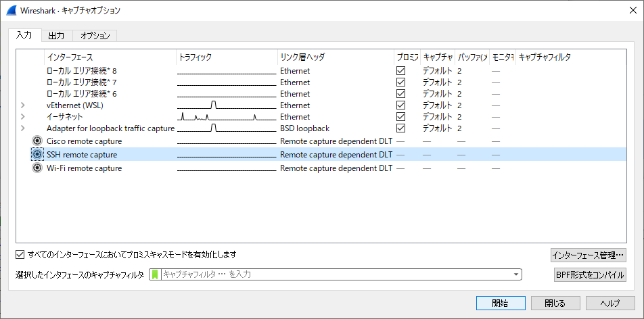Open the capture filter dropdown arrow
This screenshot has height=319, width=644.
tap(517, 274)
